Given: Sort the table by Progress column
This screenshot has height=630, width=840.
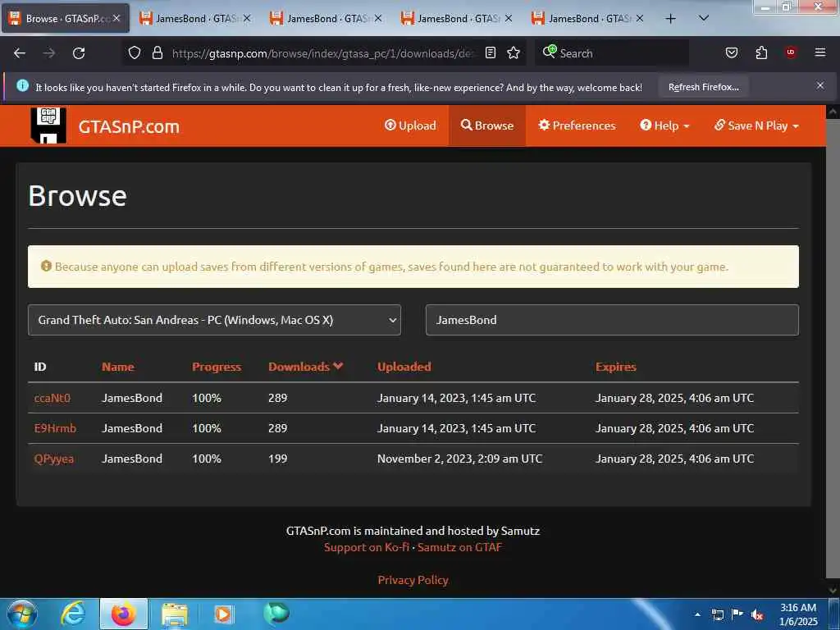Looking at the screenshot, I should pyautogui.click(x=217, y=367).
